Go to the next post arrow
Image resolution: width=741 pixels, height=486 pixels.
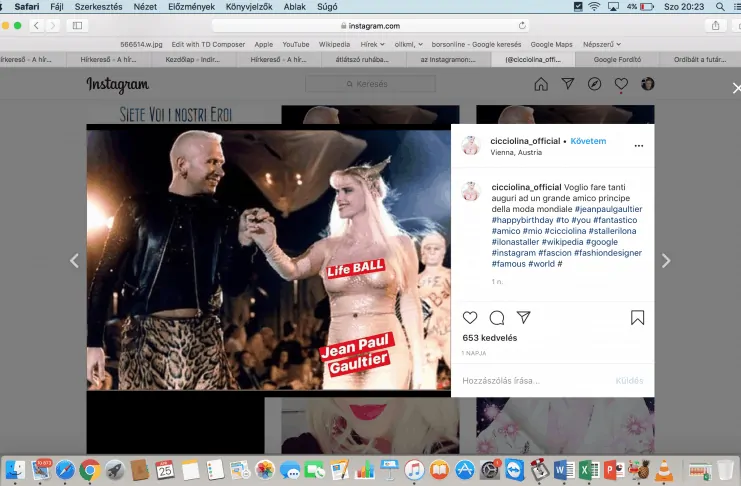pos(666,260)
